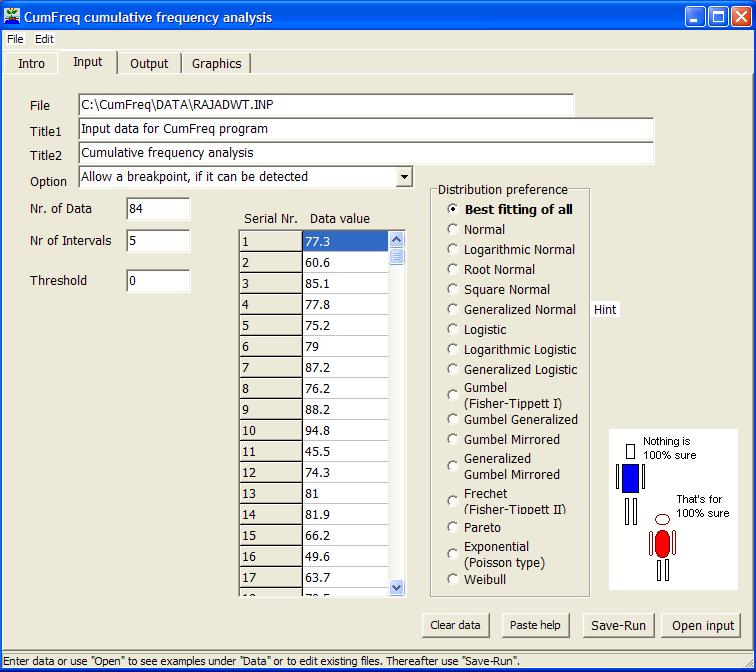
Task: Click the Paste help button
Action: (x=535, y=625)
